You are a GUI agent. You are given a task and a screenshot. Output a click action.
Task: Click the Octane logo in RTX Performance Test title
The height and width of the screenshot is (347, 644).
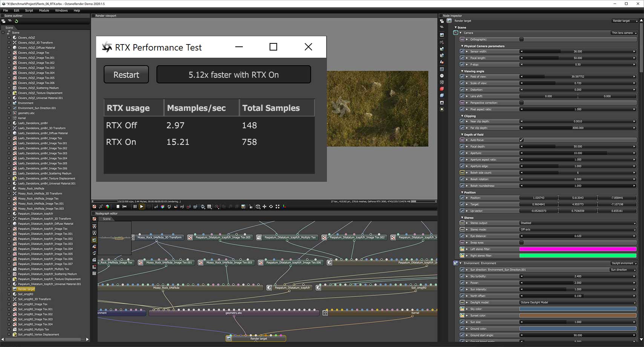[107, 47]
